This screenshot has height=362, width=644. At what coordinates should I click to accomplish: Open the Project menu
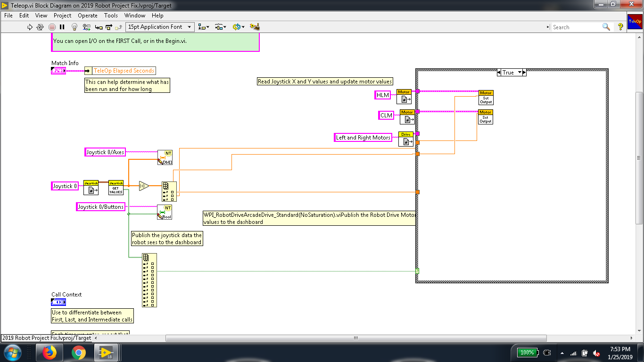pos(63,16)
